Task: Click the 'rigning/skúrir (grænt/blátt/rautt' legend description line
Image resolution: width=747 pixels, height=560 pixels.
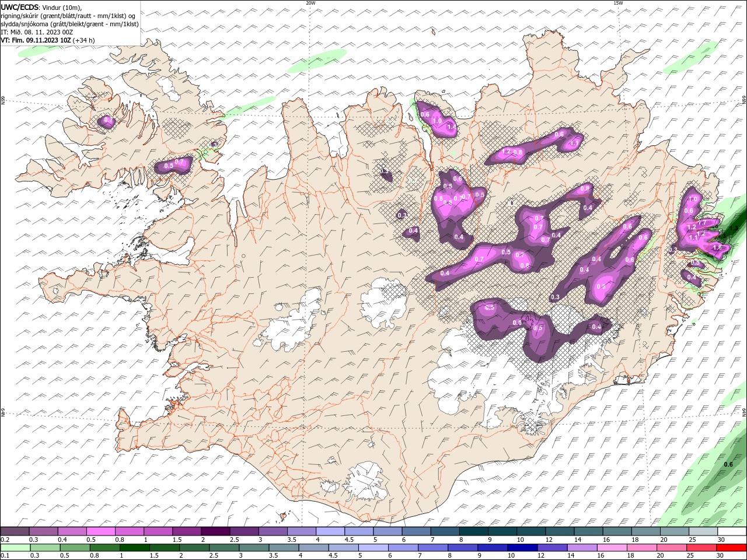Action: click(x=69, y=16)
